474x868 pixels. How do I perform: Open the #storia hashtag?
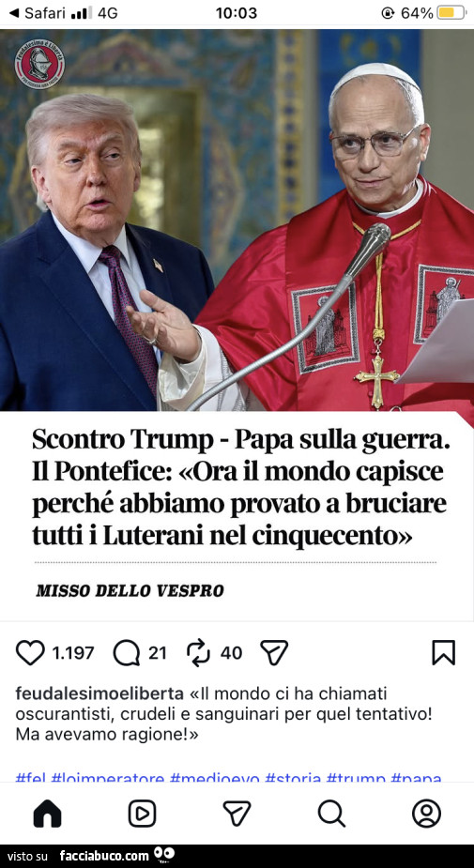(x=293, y=778)
